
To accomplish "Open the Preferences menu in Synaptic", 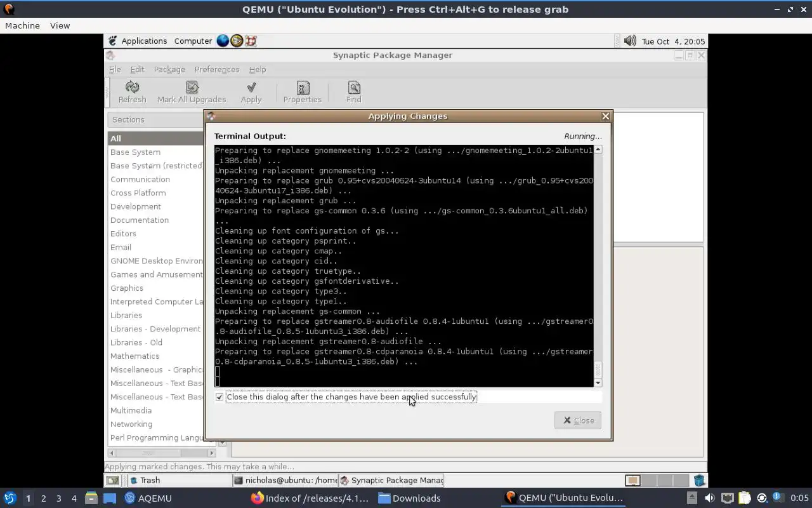I will pos(217,69).
